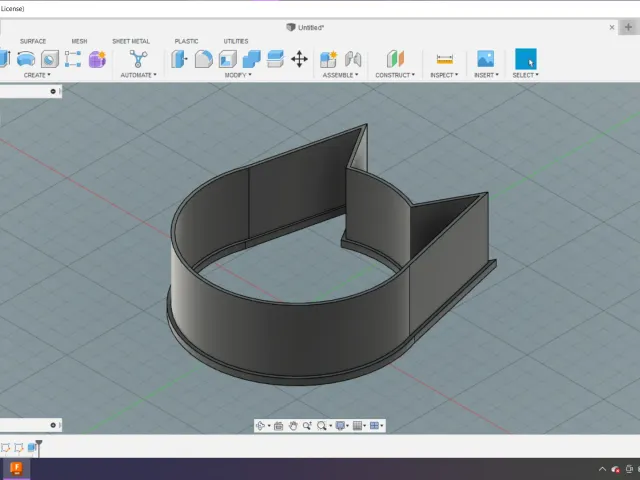This screenshot has height=480, width=640.
Task: Click the purple Create Form icon
Action: click(98, 59)
